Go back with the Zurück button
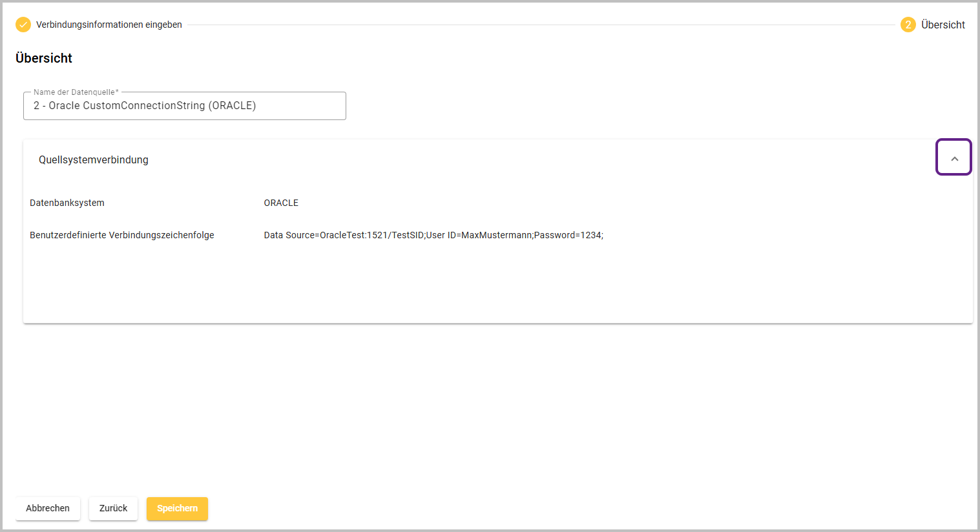The height and width of the screenshot is (532, 980). [113, 508]
